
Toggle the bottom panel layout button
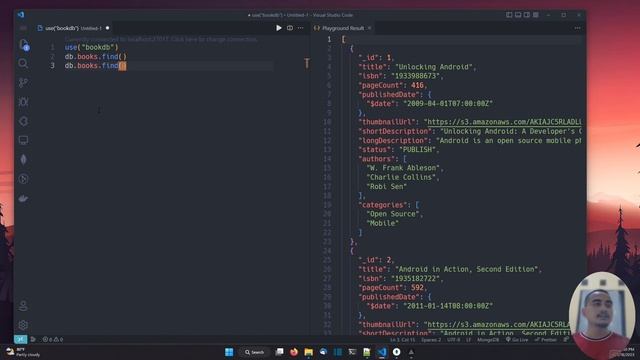(x=518, y=15)
